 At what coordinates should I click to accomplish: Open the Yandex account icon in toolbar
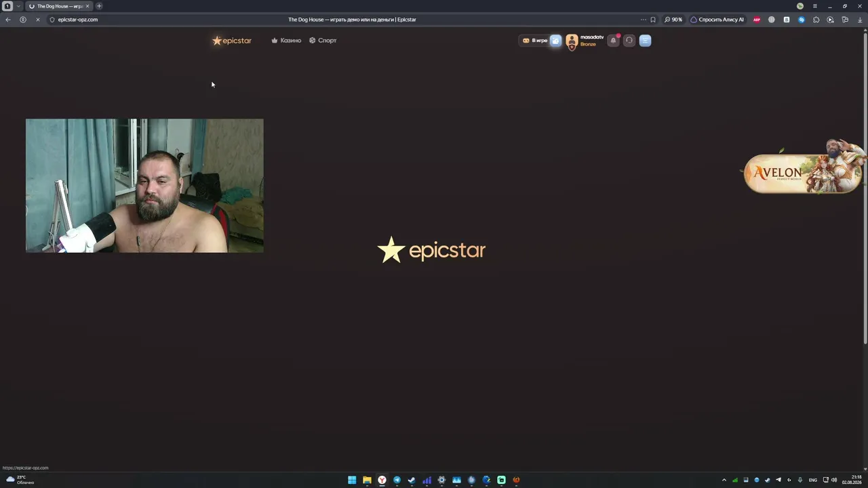click(22, 20)
